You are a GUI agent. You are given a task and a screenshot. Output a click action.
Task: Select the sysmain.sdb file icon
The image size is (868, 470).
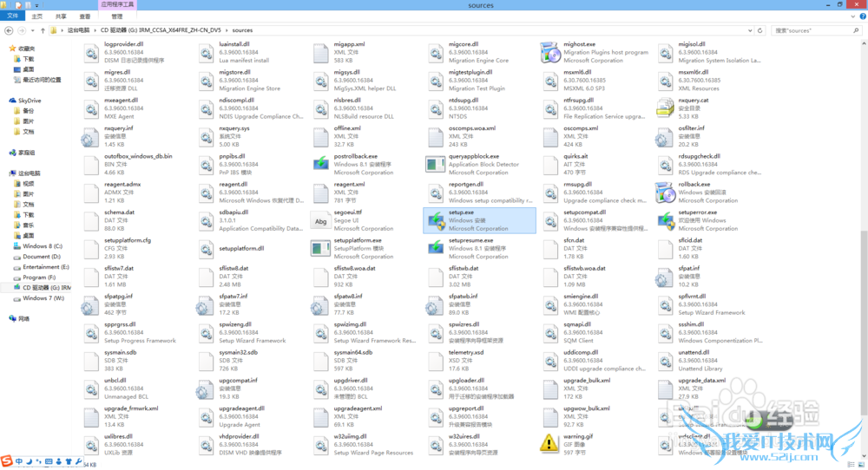point(91,361)
